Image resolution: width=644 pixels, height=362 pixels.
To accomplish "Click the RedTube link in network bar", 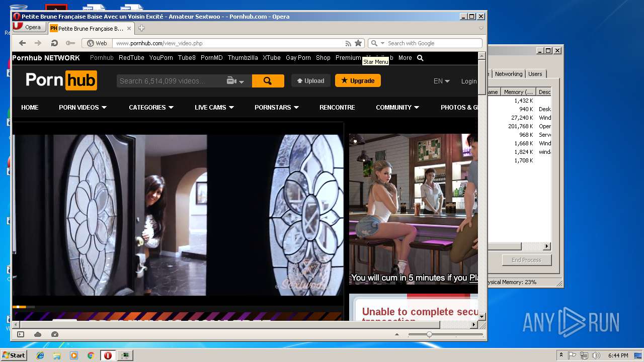I will point(131,58).
